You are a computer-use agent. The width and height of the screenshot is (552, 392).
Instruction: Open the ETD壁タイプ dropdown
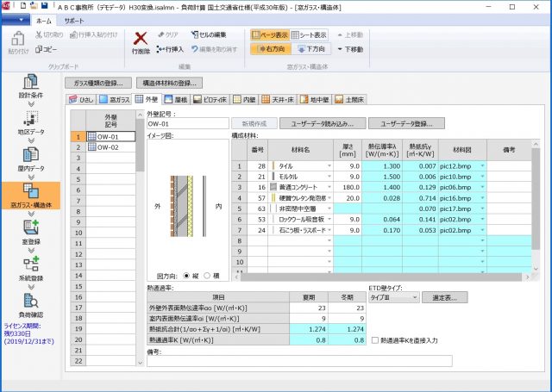point(393,297)
